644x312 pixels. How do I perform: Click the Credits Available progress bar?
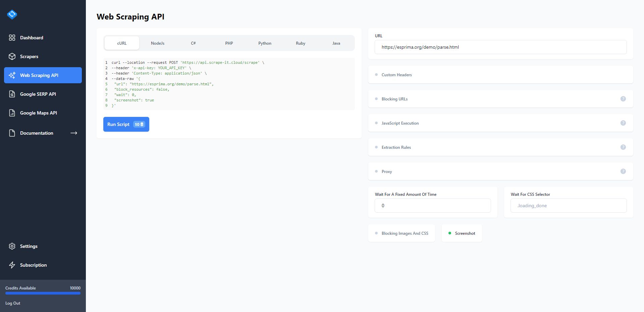[x=43, y=293]
